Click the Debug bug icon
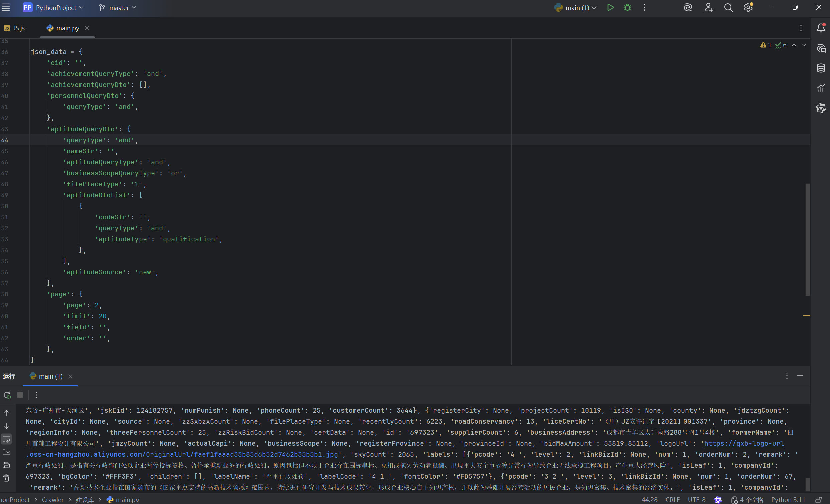830x504 pixels. click(627, 7)
